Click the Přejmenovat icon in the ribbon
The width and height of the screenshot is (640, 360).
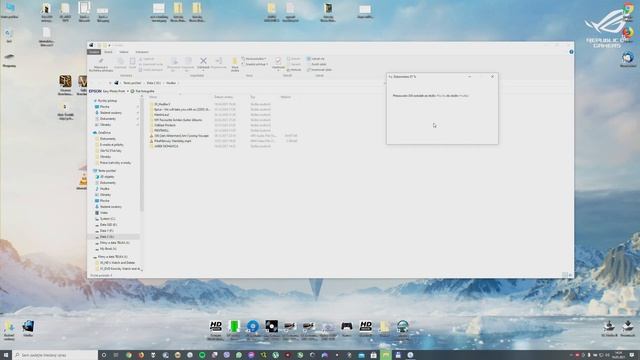click(219, 61)
